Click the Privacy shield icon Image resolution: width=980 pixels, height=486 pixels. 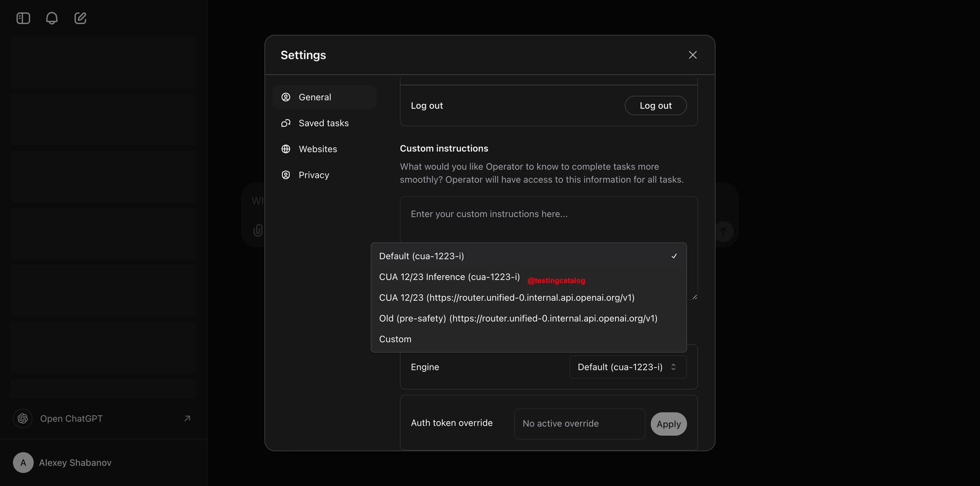[x=286, y=175]
